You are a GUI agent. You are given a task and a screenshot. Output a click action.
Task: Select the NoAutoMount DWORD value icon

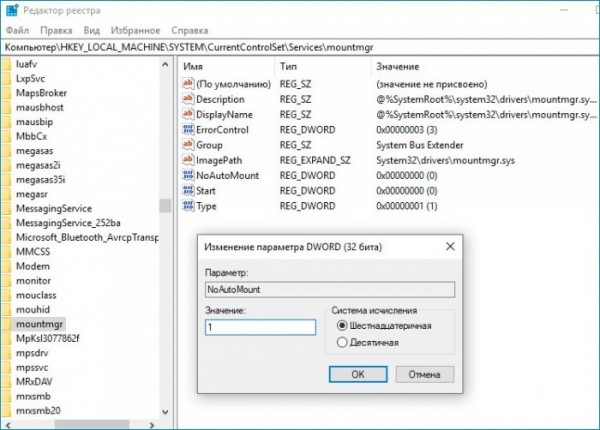[188, 175]
